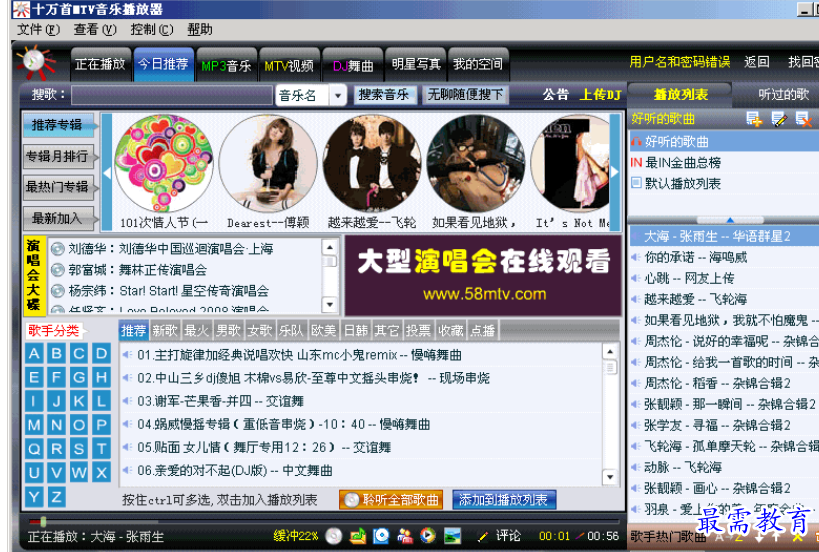Screen dimensions: 819x552
Task: Click the two-people users icon in the player bar
Action: pos(405,536)
